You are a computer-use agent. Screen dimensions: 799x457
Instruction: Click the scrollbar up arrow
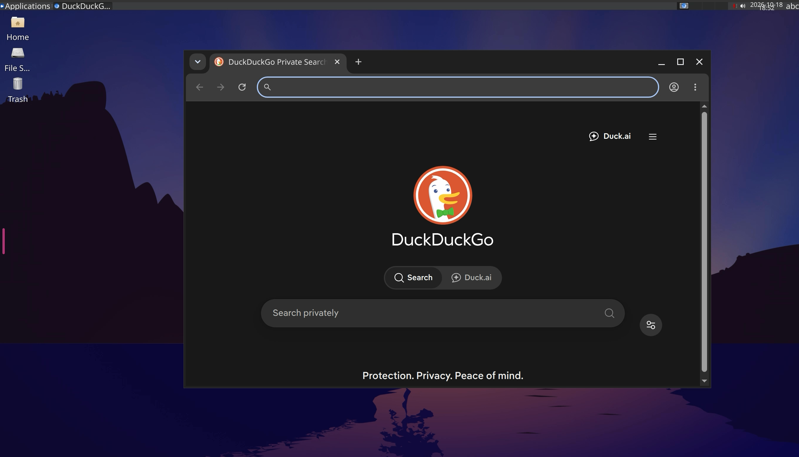pos(704,106)
